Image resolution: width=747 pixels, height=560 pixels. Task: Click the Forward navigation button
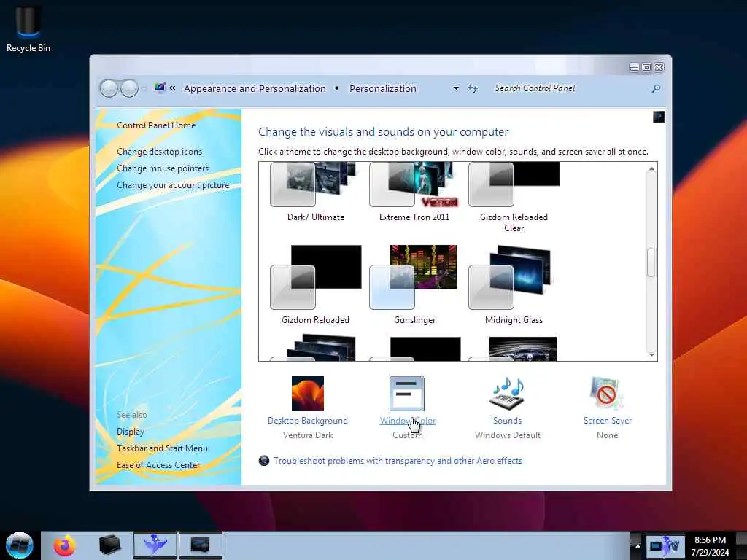click(129, 88)
